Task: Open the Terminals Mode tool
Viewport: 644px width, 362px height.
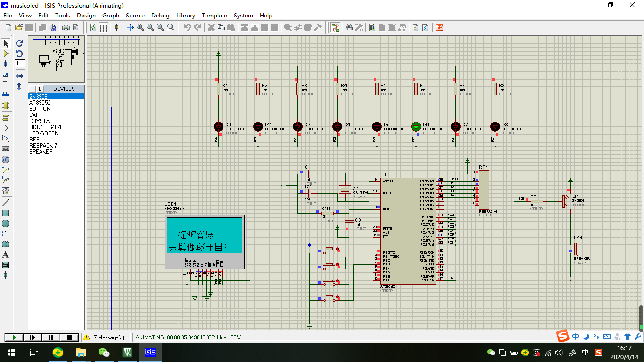Action: click(6, 117)
